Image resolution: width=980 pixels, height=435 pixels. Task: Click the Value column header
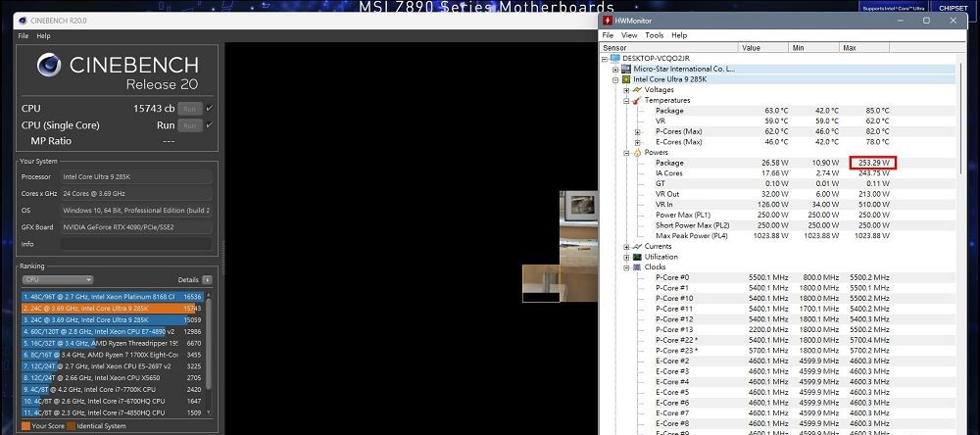[x=763, y=47]
